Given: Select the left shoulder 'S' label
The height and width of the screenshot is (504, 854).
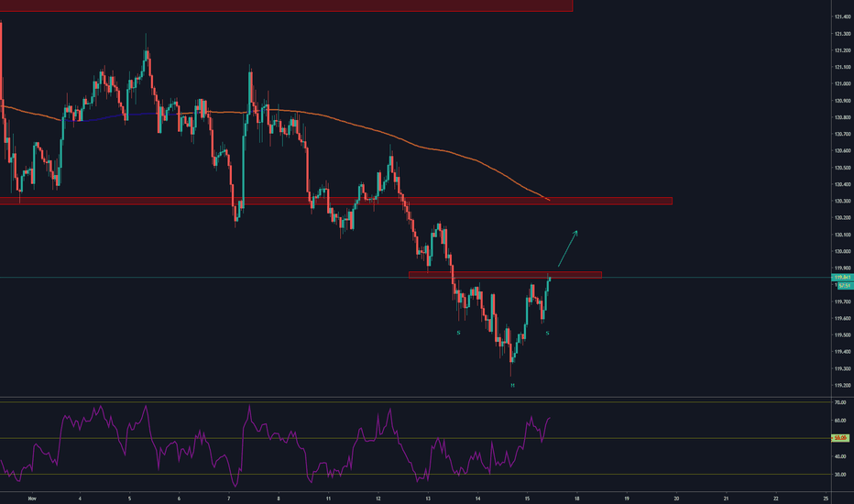Looking at the screenshot, I should tap(458, 333).
